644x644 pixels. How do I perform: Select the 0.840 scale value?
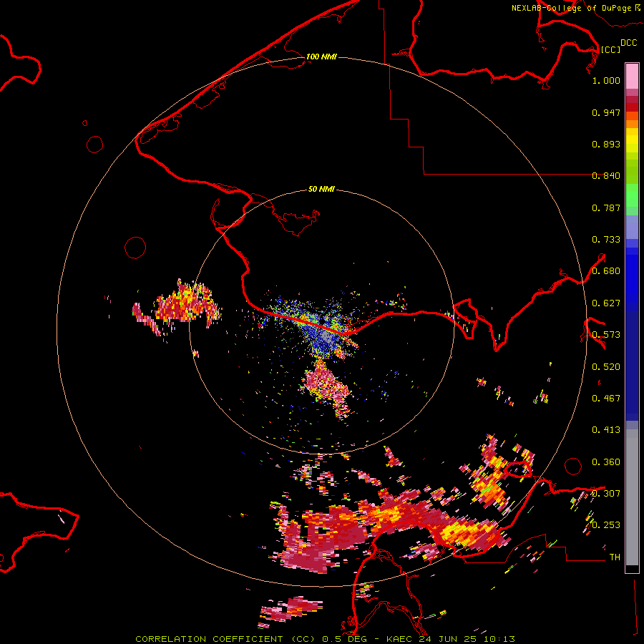[x=606, y=176]
